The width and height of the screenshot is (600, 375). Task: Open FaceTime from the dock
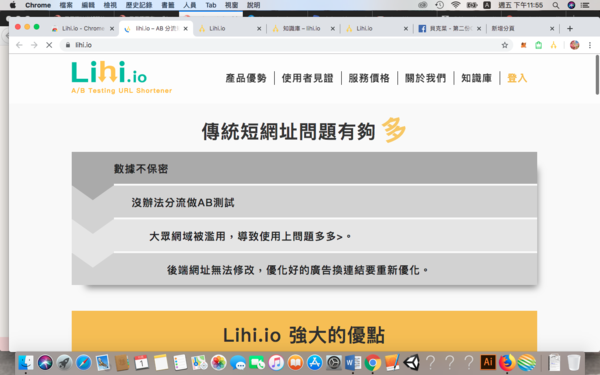[x=257, y=362]
